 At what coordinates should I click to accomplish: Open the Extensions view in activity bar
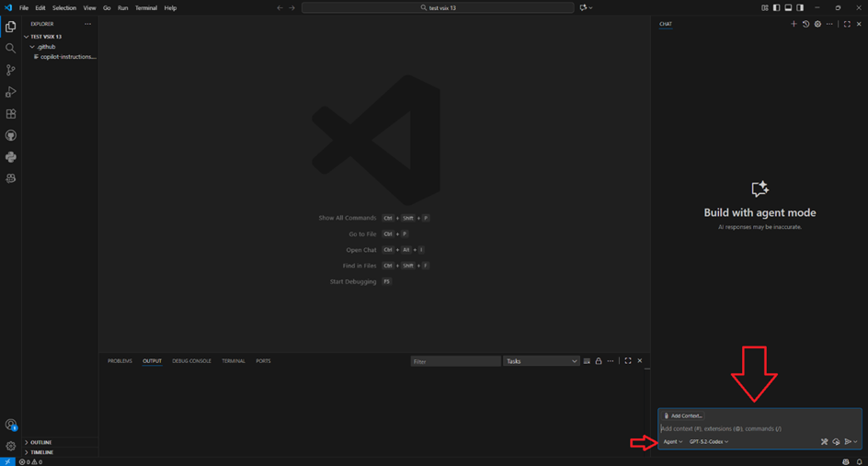(x=11, y=114)
